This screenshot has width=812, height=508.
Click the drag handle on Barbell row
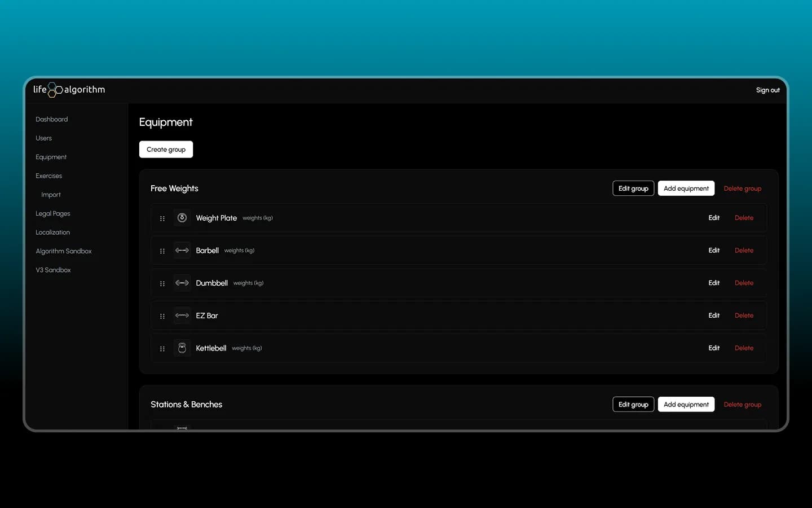coord(162,251)
